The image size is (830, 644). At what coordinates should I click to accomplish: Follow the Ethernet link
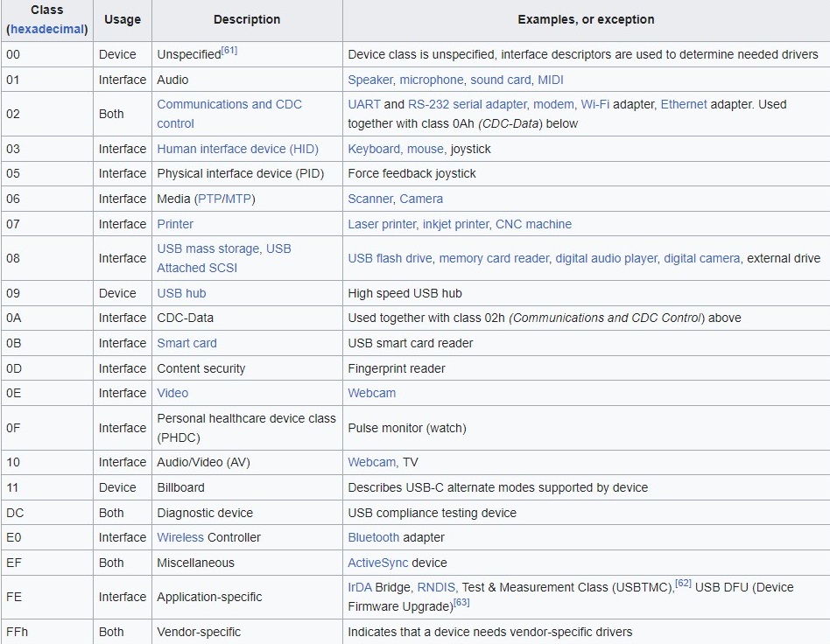[684, 104]
